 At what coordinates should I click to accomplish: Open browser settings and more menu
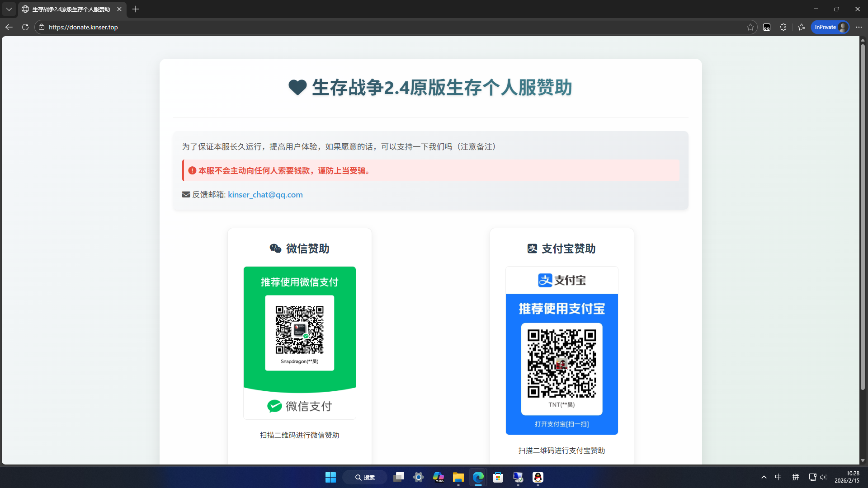coord(859,27)
